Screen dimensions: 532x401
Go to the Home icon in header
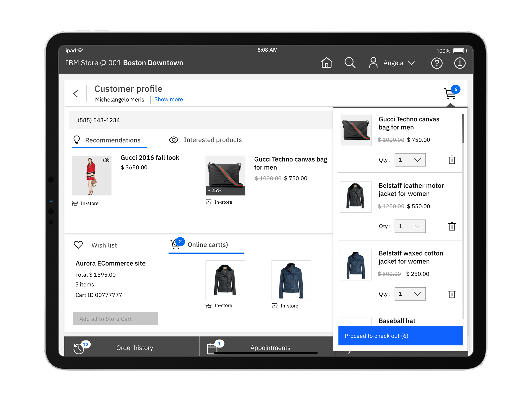[x=327, y=63]
